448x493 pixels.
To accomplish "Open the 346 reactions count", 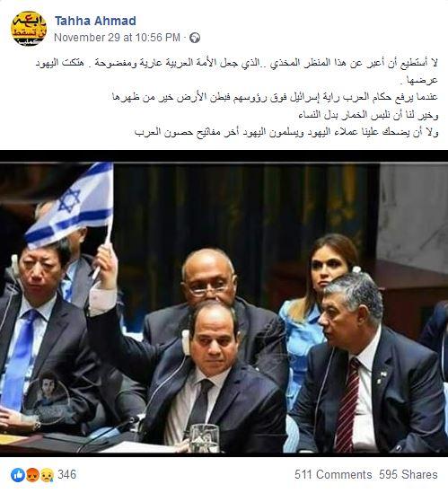I will (x=66, y=474).
